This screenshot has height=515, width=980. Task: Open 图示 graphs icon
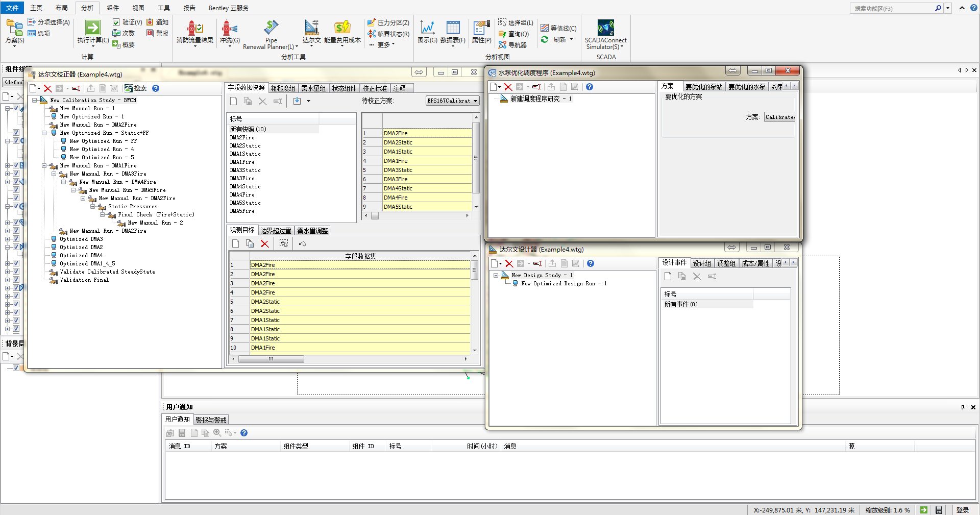427,28
